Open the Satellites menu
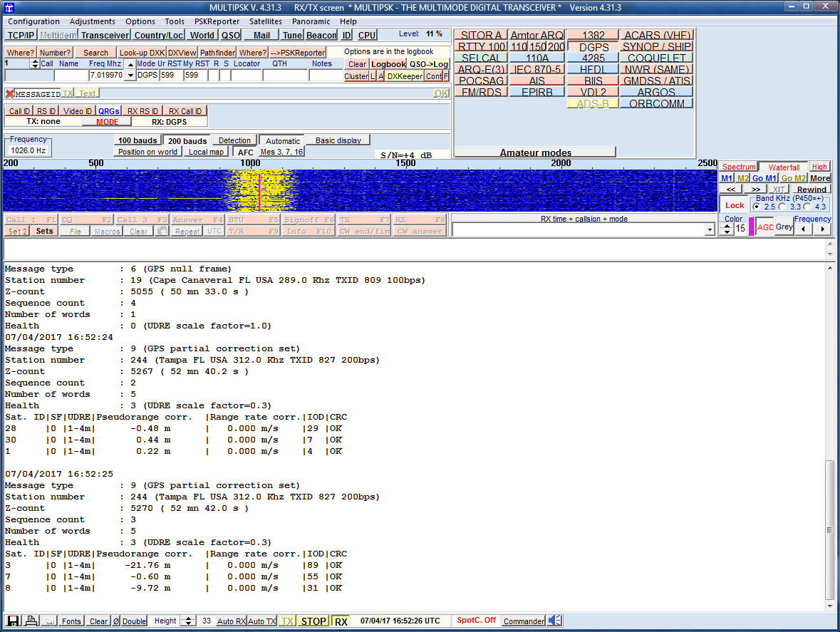 [266, 21]
